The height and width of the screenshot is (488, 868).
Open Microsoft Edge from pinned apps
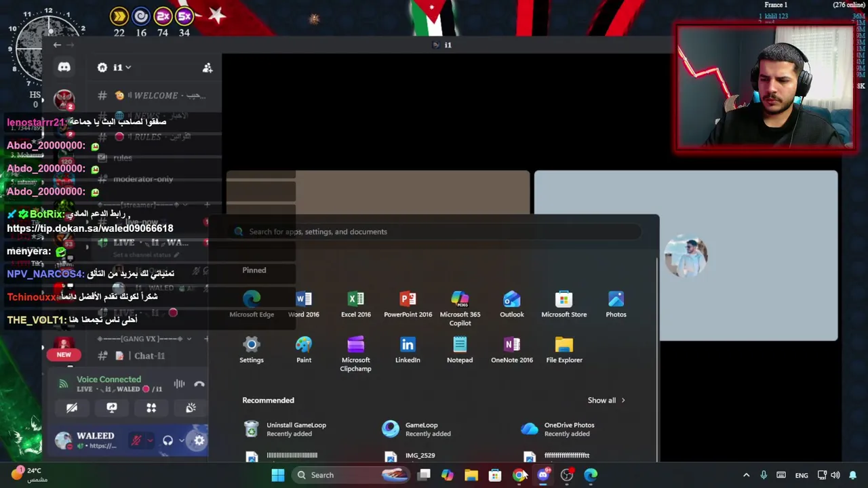click(252, 304)
